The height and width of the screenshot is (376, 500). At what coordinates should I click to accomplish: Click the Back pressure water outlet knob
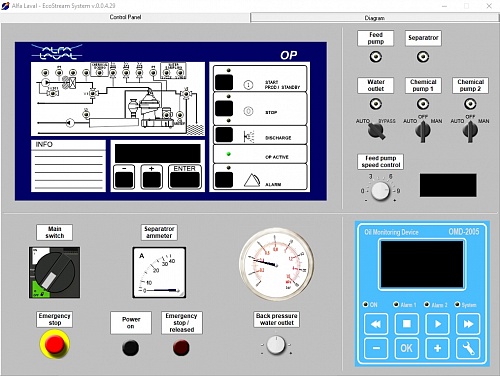click(276, 345)
